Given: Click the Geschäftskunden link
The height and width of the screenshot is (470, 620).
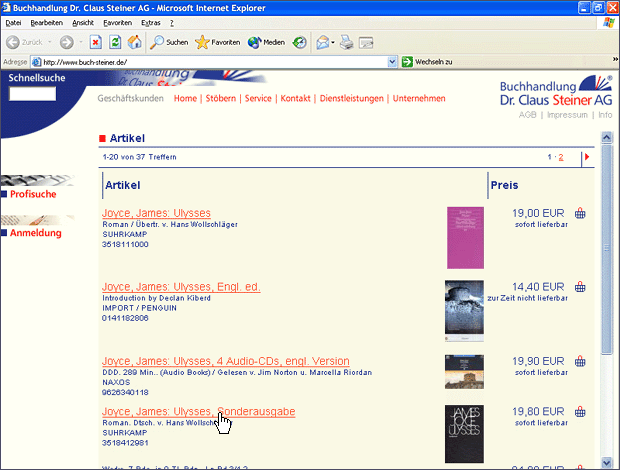Looking at the screenshot, I should [130, 98].
